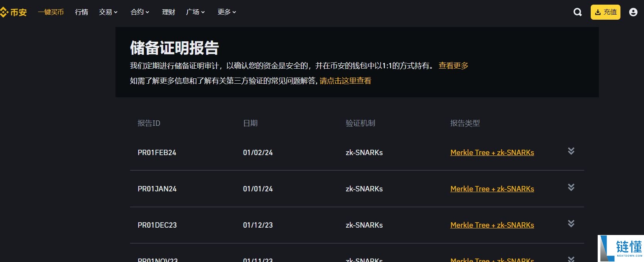Click zk-SNARKs in the PR01JAN24 row
Viewport: 644px width, 262px height.
tap(364, 189)
